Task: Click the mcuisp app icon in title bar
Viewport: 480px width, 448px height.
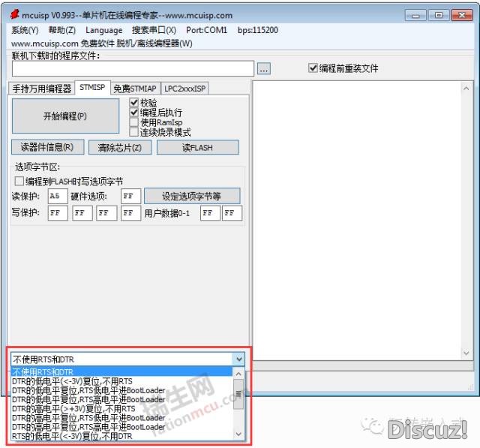Action: 15,14
